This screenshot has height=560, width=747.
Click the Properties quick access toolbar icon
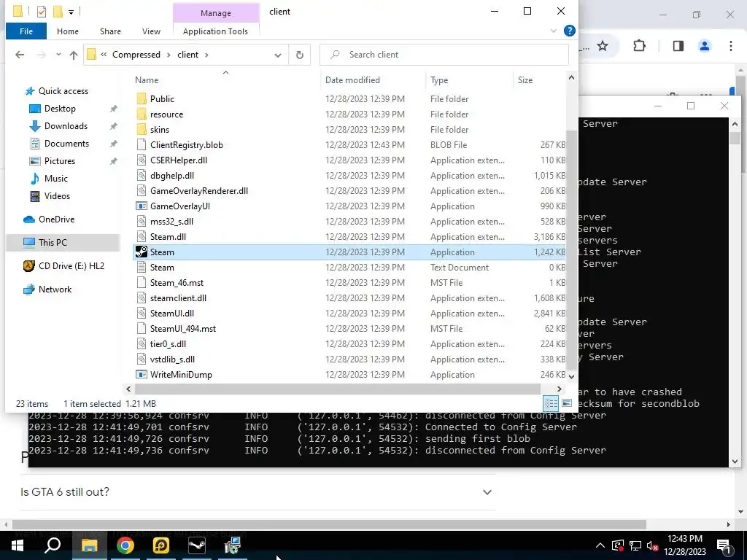[x=42, y=12]
